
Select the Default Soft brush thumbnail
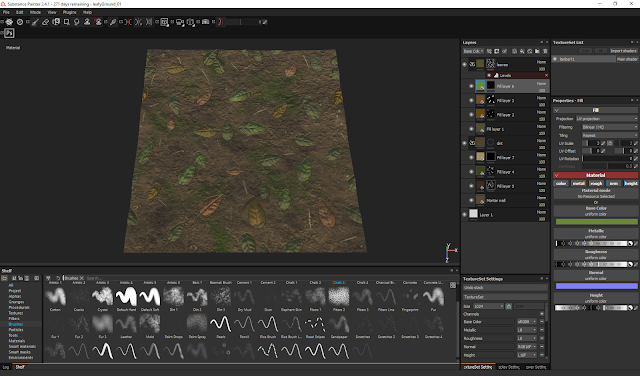150,296
